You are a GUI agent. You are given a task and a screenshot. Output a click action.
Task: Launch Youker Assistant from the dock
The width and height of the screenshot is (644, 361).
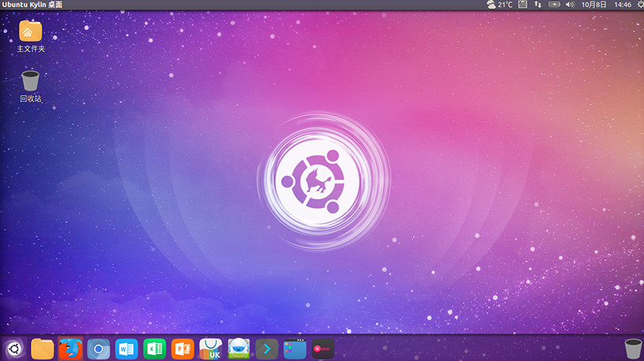239,348
